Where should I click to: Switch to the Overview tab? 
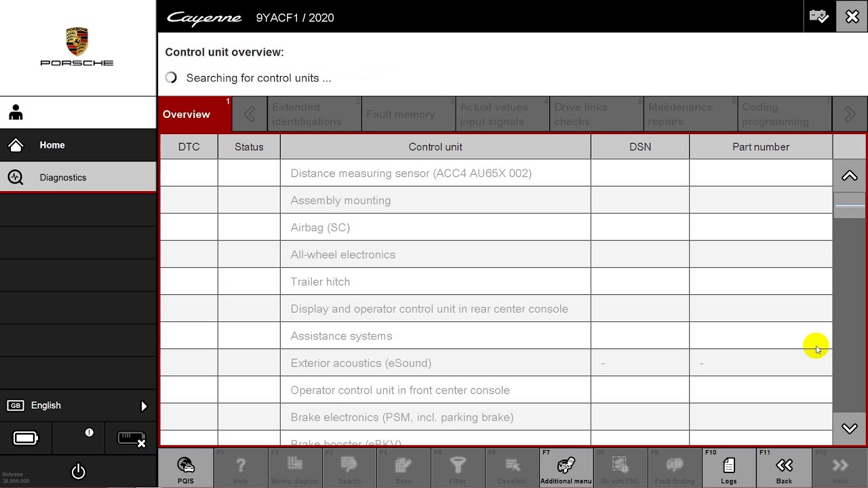(x=195, y=114)
